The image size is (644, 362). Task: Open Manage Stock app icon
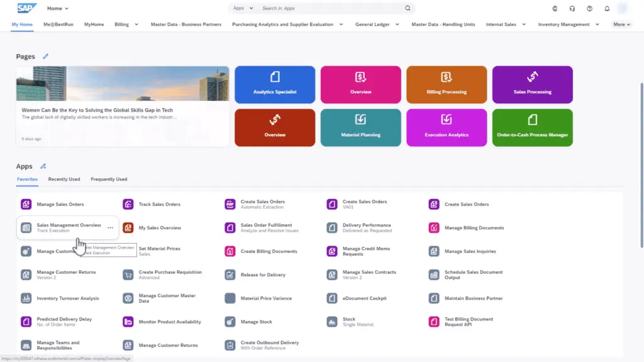pyautogui.click(x=230, y=321)
